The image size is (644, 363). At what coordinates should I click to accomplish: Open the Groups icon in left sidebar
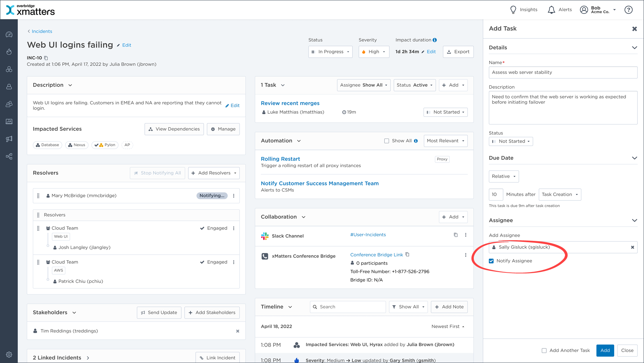point(9,104)
